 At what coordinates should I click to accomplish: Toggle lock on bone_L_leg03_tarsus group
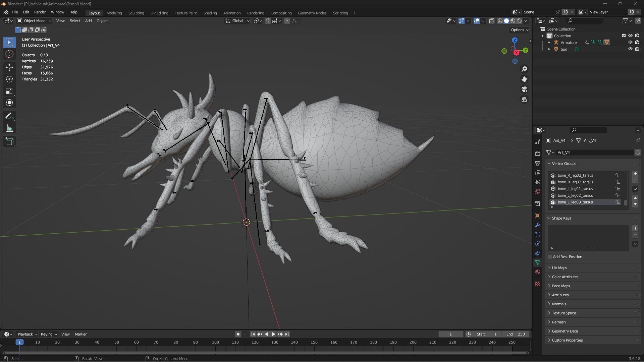pos(618,202)
